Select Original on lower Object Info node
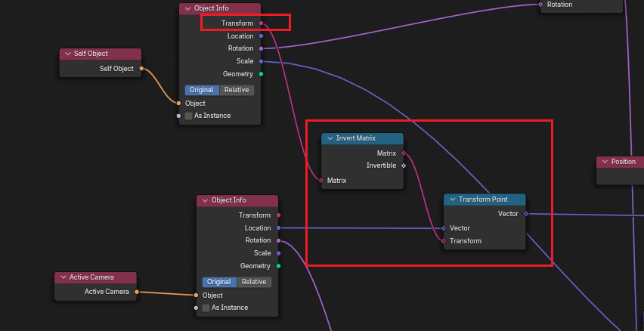 [219, 282]
